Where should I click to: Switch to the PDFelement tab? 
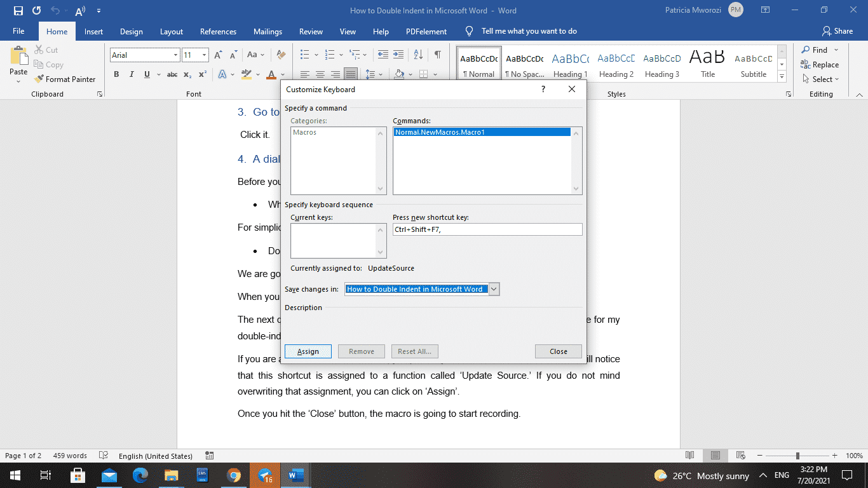426,31
